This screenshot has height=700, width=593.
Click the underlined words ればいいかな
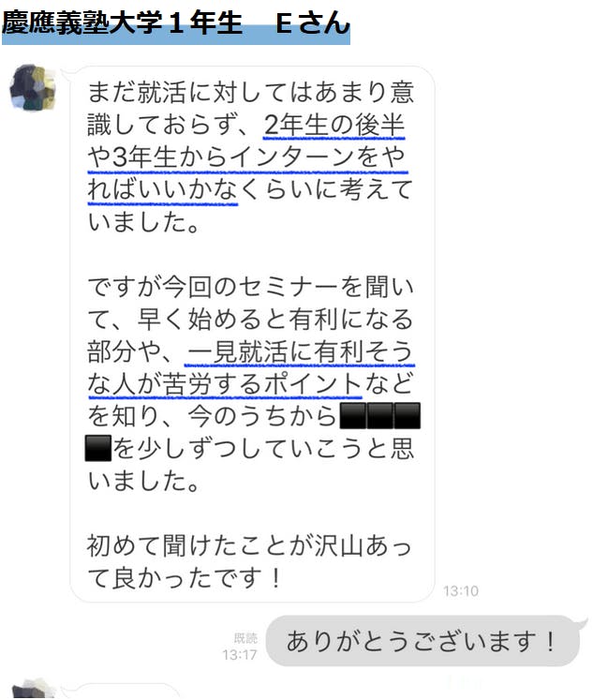pos(162,189)
